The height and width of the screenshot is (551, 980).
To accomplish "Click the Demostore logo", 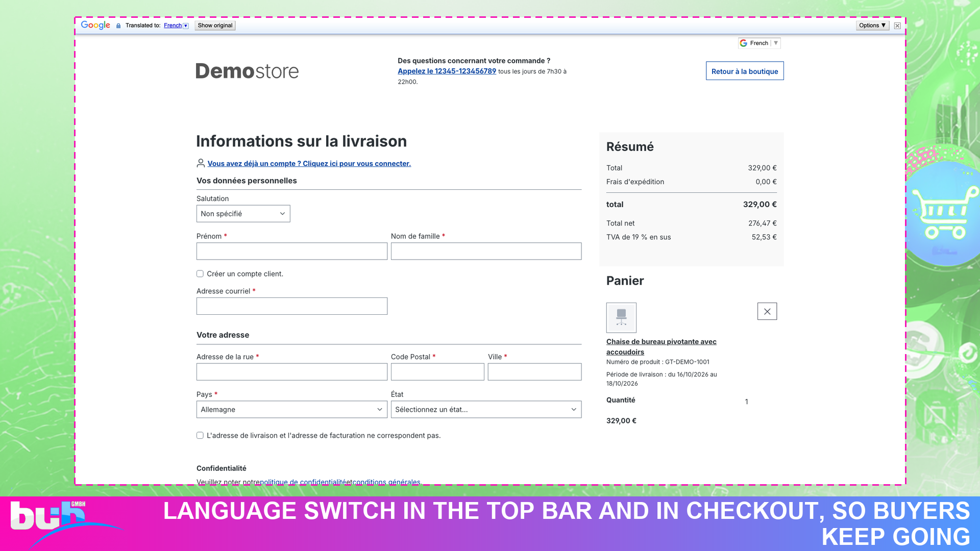I will tap(247, 71).
